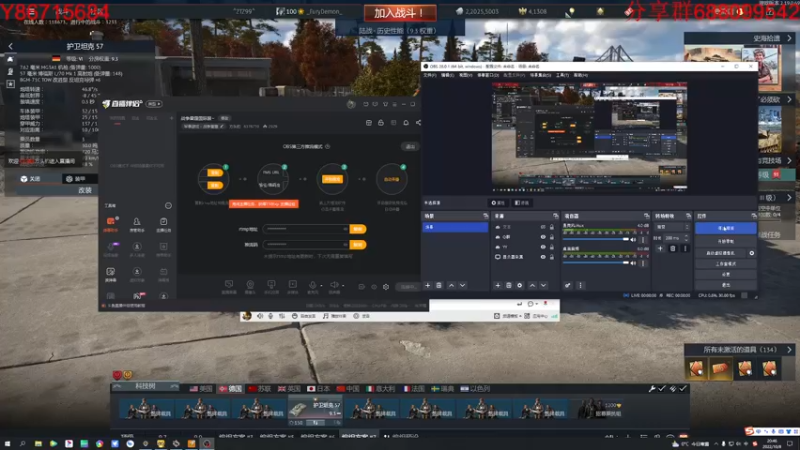800x450 pixels.
Task: Adjust the first mixer channel volume slider
Action: 596,239
